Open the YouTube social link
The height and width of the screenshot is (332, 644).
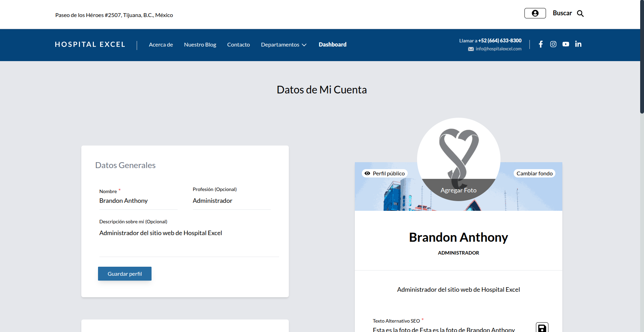[566, 44]
